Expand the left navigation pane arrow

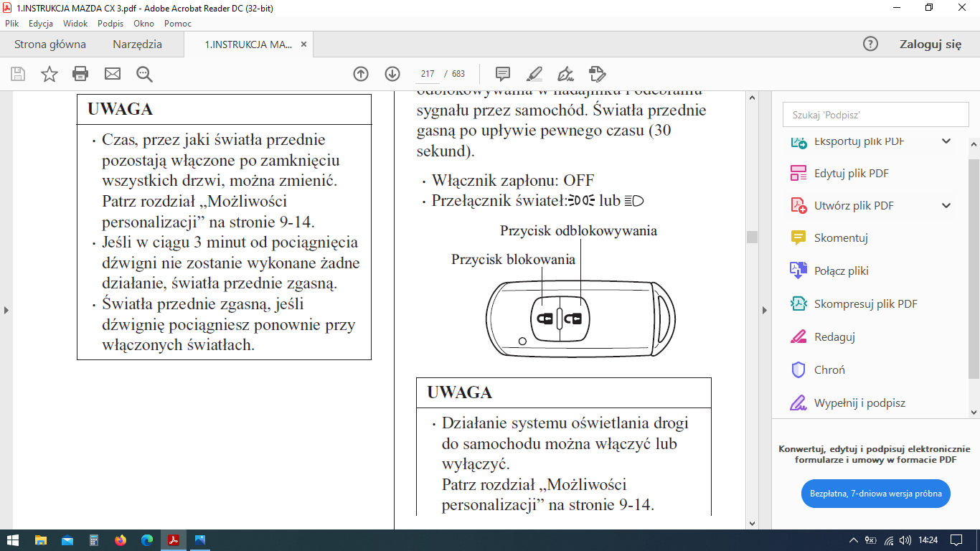[6, 310]
